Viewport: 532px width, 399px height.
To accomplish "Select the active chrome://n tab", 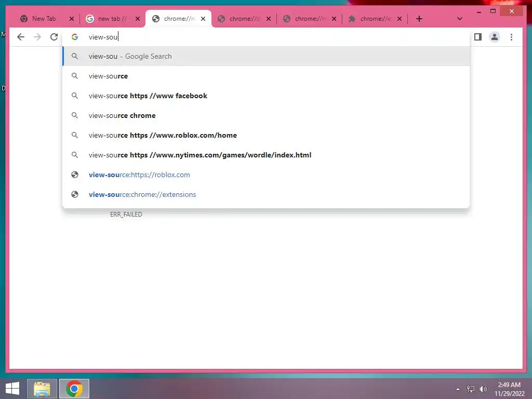I will coord(174,19).
